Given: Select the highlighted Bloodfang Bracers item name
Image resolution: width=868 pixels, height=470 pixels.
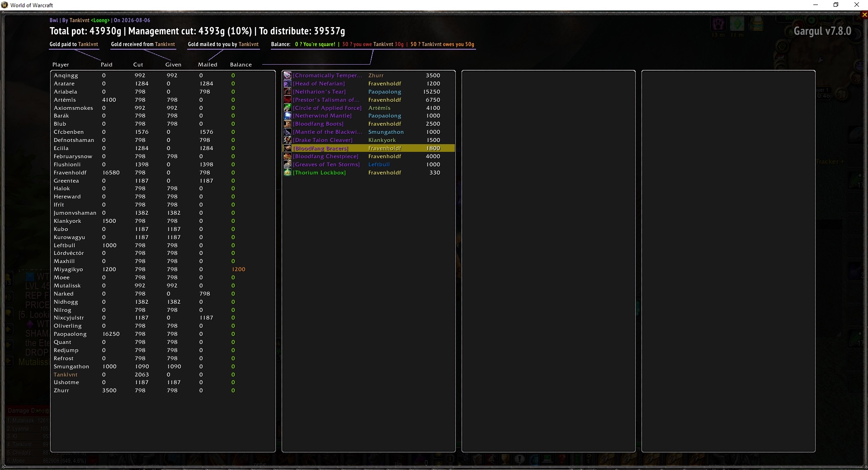Looking at the screenshot, I should tap(321, 148).
